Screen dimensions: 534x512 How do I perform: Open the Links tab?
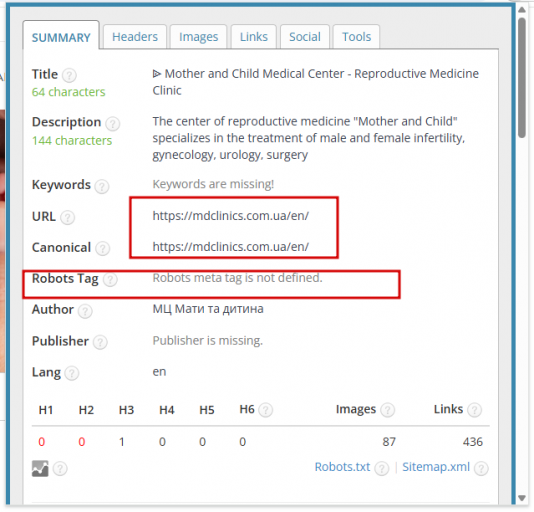pyautogui.click(x=254, y=37)
